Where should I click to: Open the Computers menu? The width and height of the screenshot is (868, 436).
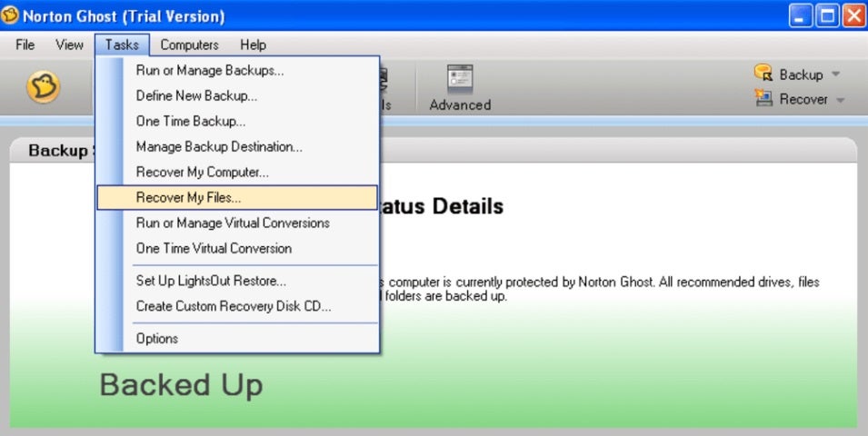pyautogui.click(x=189, y=45)
